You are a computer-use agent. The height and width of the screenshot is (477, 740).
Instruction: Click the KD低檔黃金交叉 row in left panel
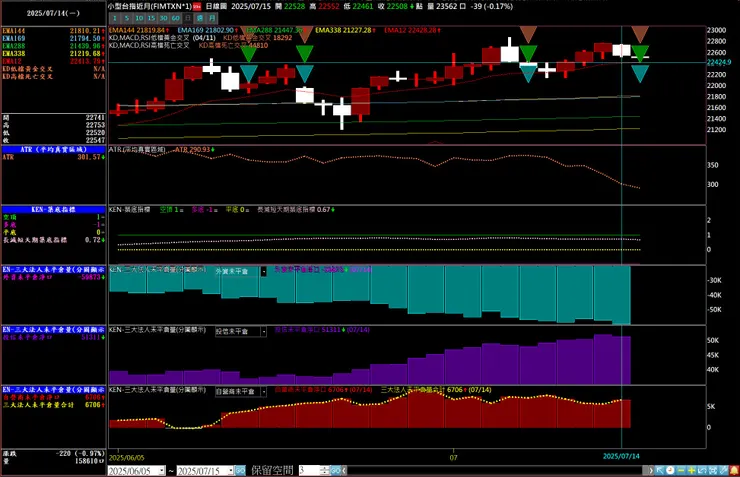53,69
